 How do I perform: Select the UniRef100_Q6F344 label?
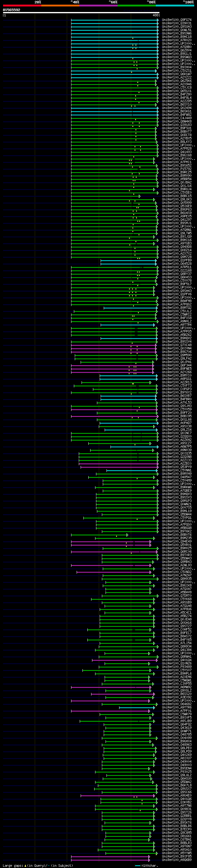pyautogui.click(x=177, y=365)
